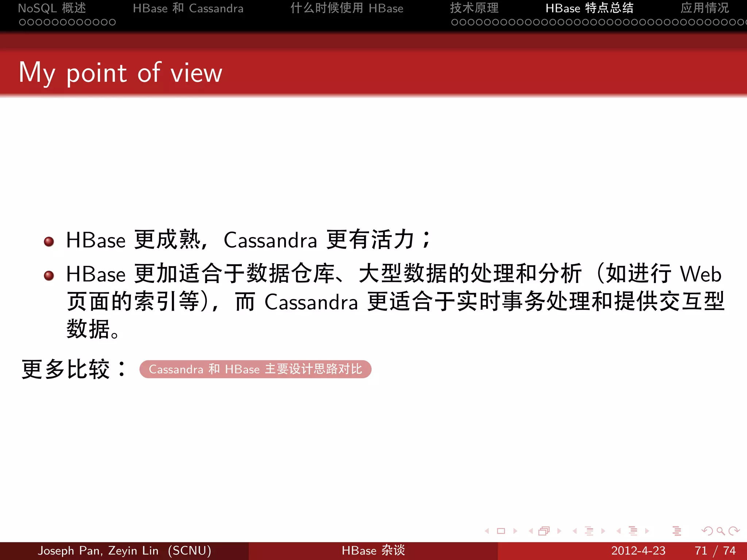The height and width of the screenshot is (560, 747).
Task: Click the subsection navigation lines icon
Action: (x=589, y=531)
